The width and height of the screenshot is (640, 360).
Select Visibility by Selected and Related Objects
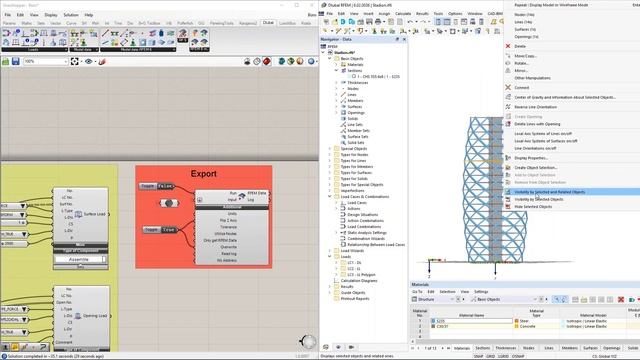[549, 192]
